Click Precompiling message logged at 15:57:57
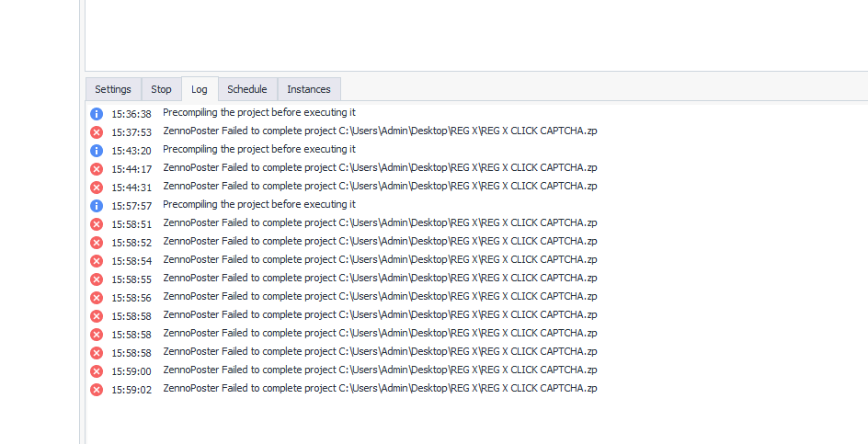This screenshot has height=444, width=868. pyautogui.click(x=259, y=204)
